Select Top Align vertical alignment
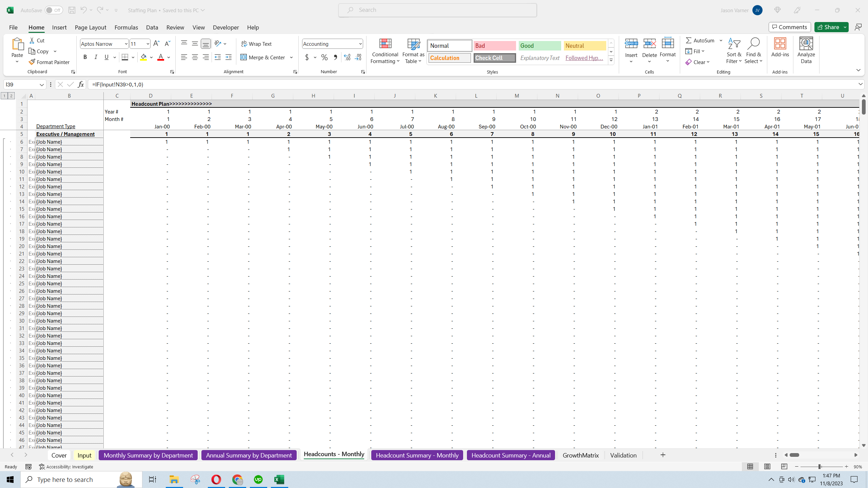Viewport: 868px width, 488px height. click(x=184, y=43)
